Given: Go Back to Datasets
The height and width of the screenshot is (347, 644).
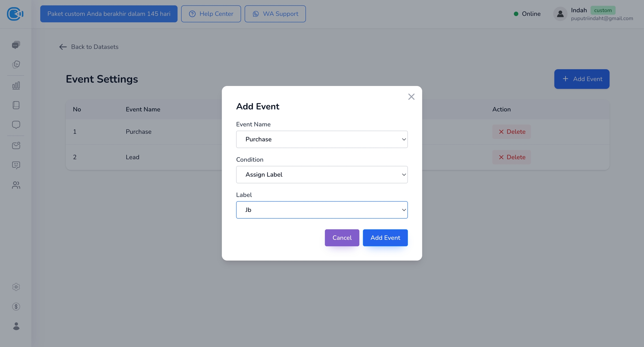Looking at the screenshot, I should click(89, 47).
